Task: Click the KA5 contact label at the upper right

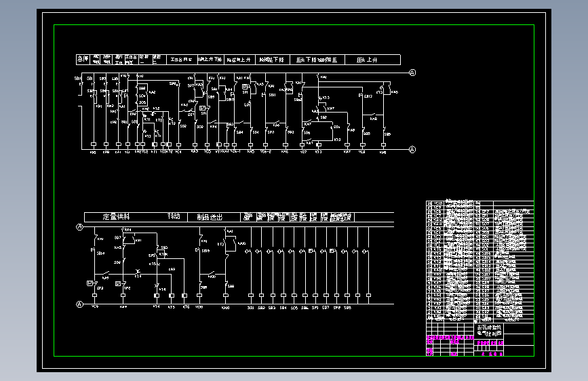Action: point(395,92)
